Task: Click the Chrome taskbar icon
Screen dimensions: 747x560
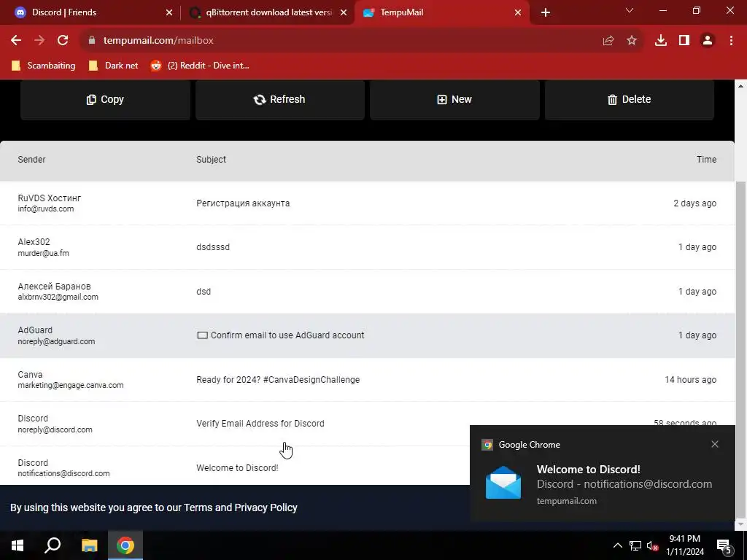Action: tap(125, 545)
